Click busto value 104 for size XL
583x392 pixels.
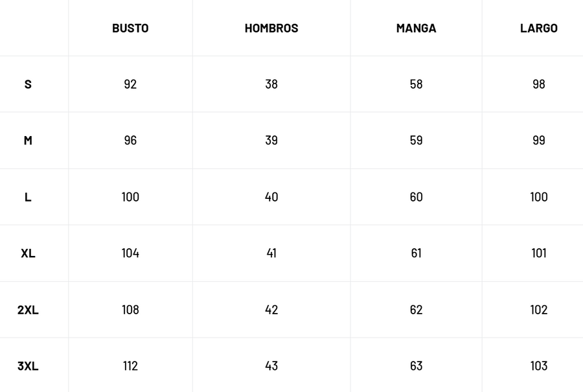pos(130,253)
